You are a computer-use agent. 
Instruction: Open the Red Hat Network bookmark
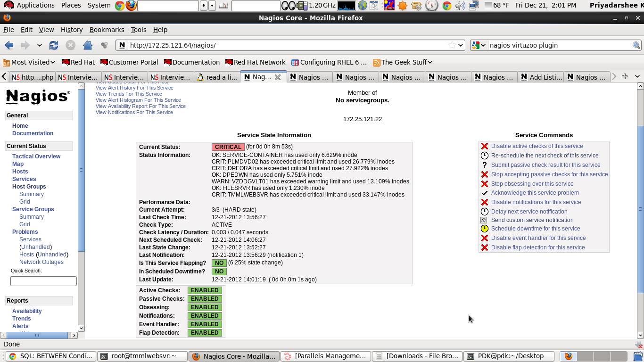[x=256, y=62]
